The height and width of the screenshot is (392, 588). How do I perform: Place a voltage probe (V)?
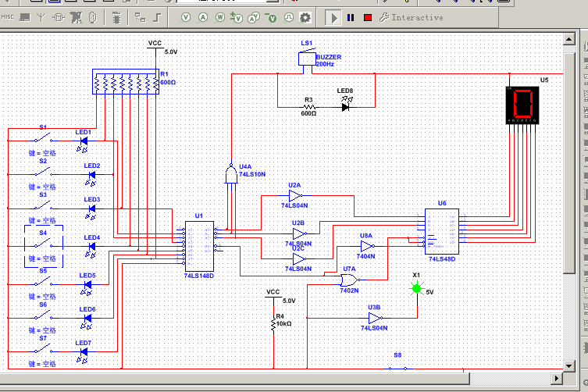tap(186, 17)
